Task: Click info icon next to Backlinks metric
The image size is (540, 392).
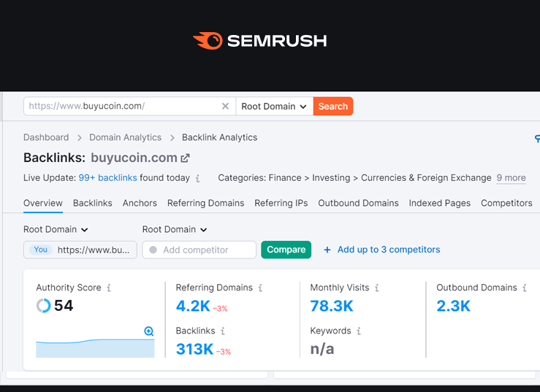Action: (x=223, y=331)
